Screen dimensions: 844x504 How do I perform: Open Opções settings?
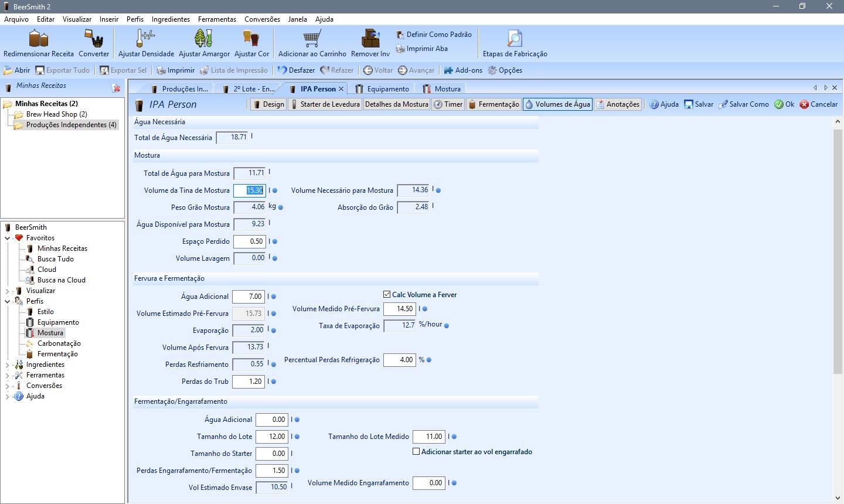tap(505, 70)
